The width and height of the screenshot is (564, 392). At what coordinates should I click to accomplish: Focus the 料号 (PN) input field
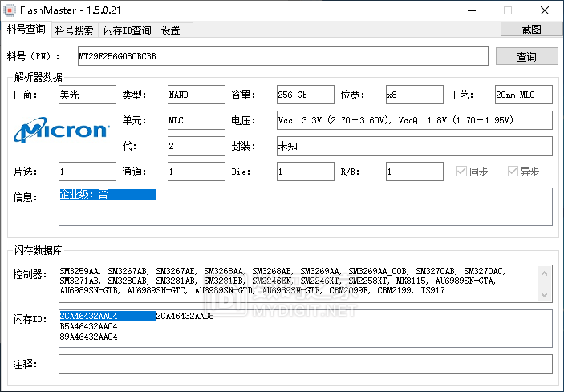coord(282,56)
